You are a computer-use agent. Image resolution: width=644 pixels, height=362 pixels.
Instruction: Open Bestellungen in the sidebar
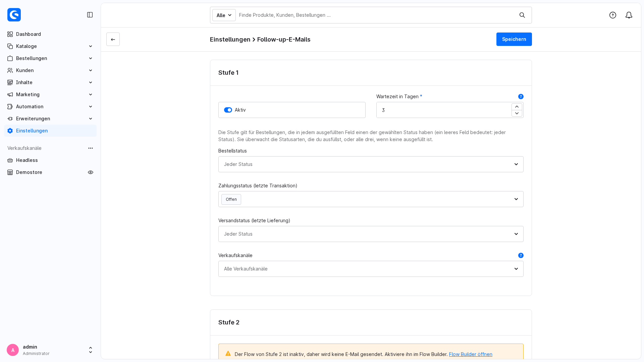coord(50,58)
